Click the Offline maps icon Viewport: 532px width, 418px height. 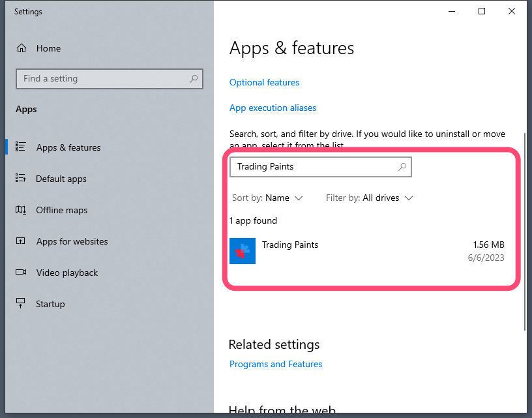(x=21, y=210)
